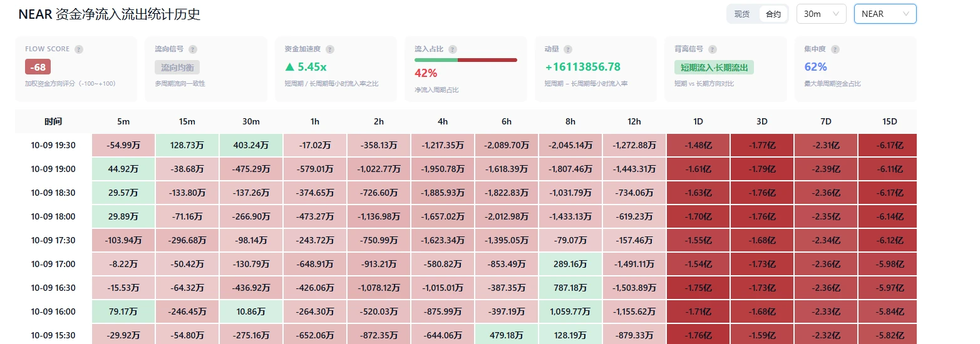Screen dimensions: 980x344
Task: Open the NEAR coin selector dropdown
Action: [x=885, y=14]
